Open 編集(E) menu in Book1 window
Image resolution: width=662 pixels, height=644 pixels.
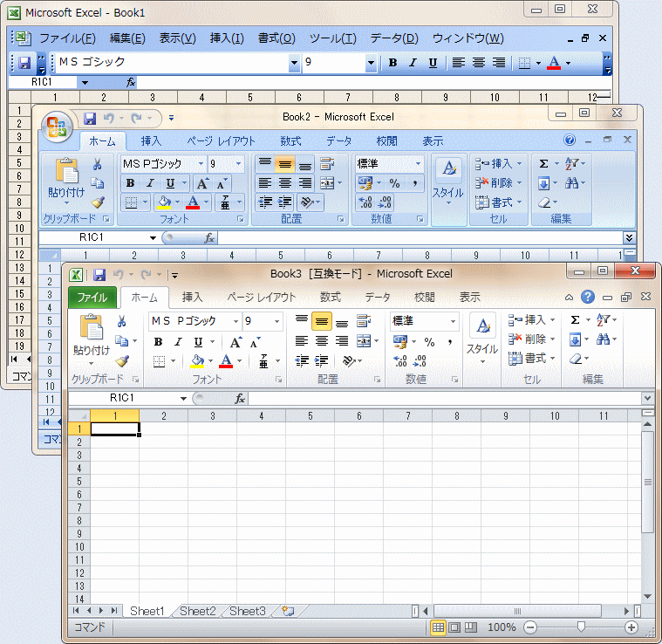point(127,38)
